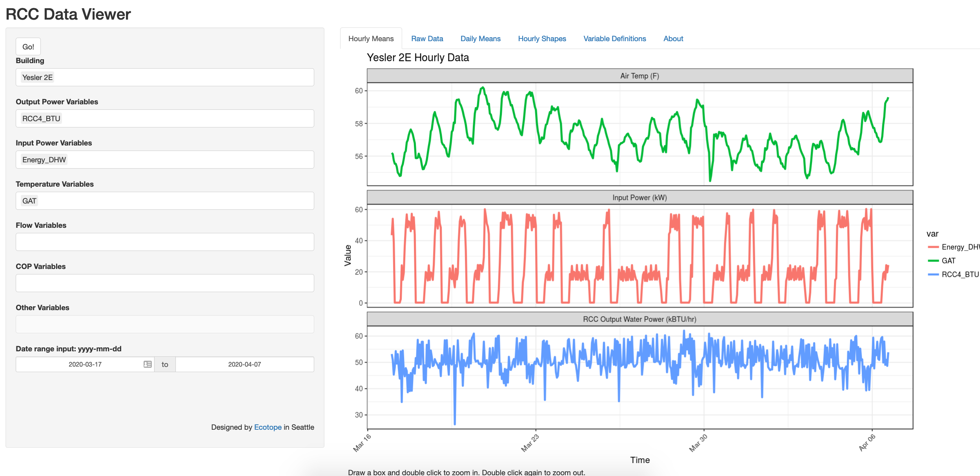Expand the Output Power Variables select box
Viewport: 980px width, 476px height.
(165, 118)
